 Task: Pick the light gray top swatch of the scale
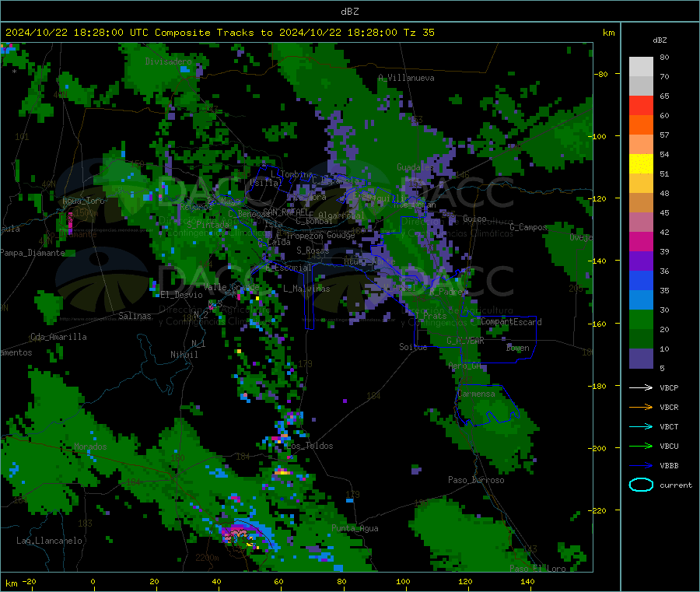641,67
